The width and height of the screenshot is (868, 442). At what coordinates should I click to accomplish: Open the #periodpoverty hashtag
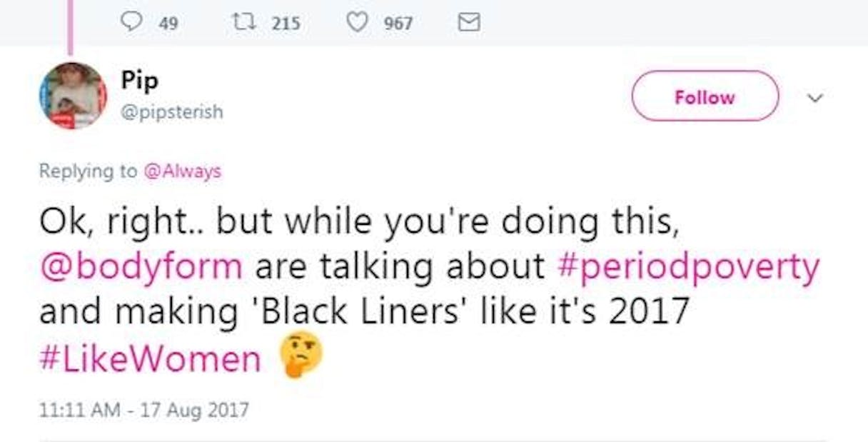coord(687,266)
